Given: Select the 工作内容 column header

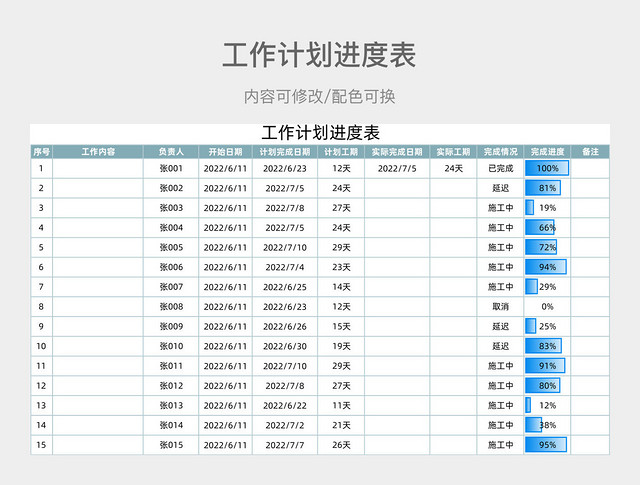Looking at the screenshot, I should 98,152.
